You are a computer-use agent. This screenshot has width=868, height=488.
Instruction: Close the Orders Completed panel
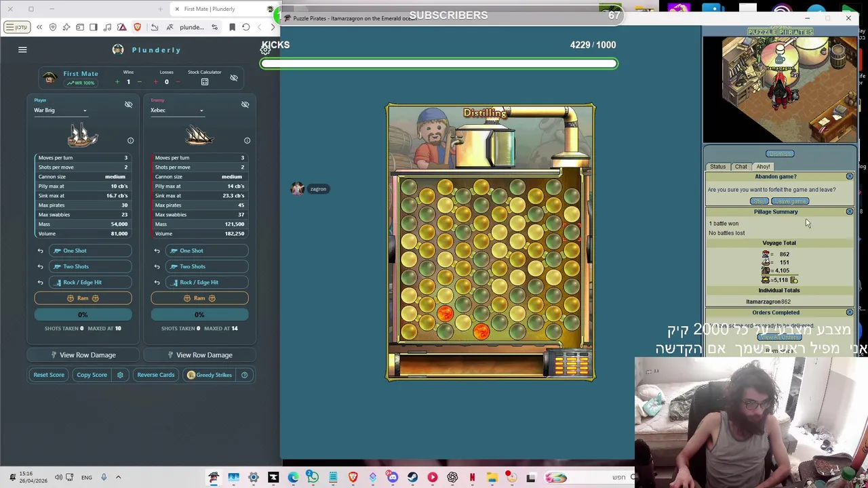click(849, 312)
